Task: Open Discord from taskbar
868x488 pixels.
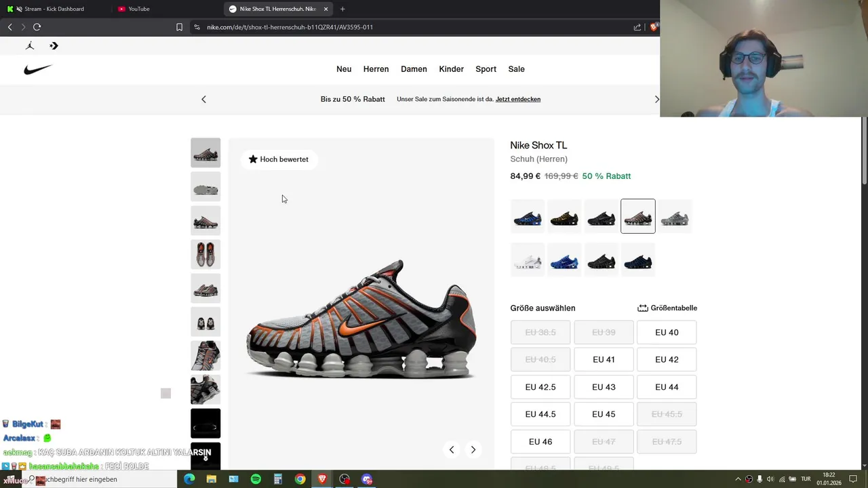Action: 367,479
